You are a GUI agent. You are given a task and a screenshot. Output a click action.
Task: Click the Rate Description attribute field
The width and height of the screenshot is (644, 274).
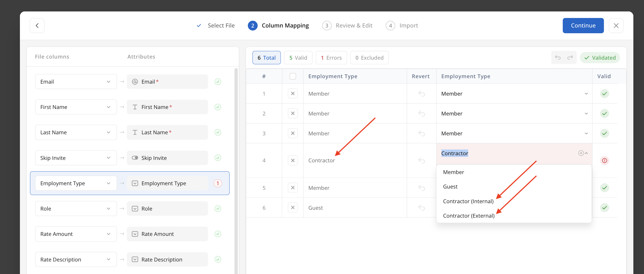(167, 260)
